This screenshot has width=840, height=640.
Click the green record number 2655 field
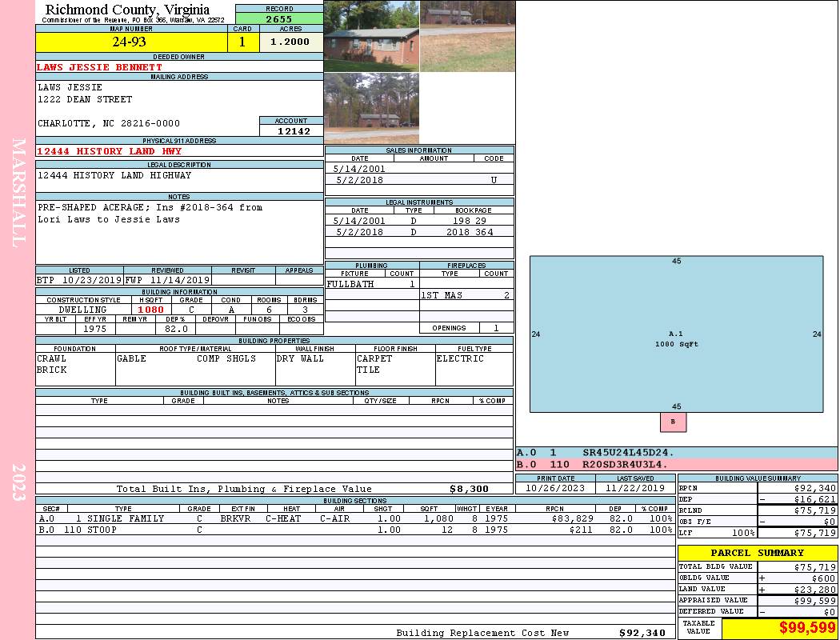point(279,19)
